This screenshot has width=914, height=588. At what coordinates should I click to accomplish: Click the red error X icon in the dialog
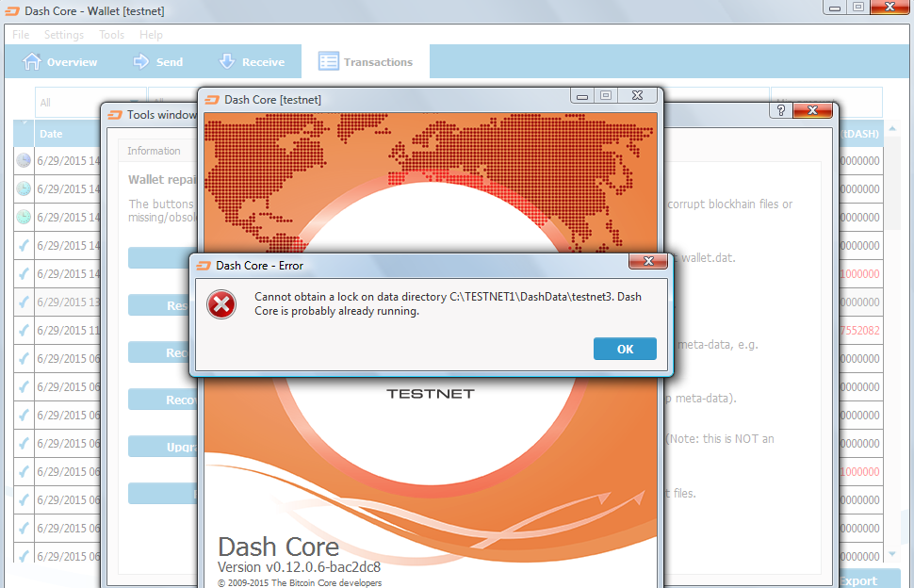221,304
